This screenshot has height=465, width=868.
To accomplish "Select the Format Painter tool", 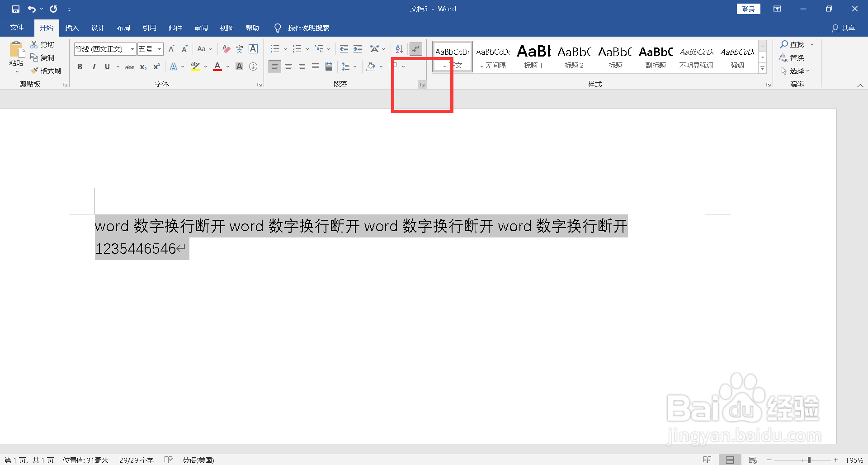I will [x=46, y=70].
